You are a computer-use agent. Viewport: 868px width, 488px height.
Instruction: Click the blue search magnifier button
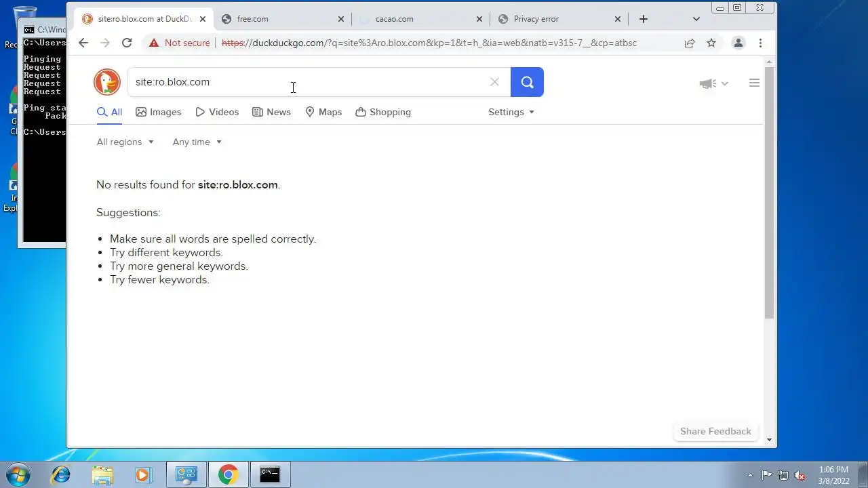527,82
